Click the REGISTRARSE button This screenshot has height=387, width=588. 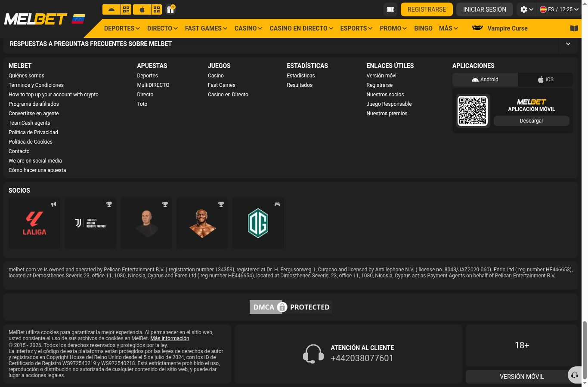click(x=427, y=9)
